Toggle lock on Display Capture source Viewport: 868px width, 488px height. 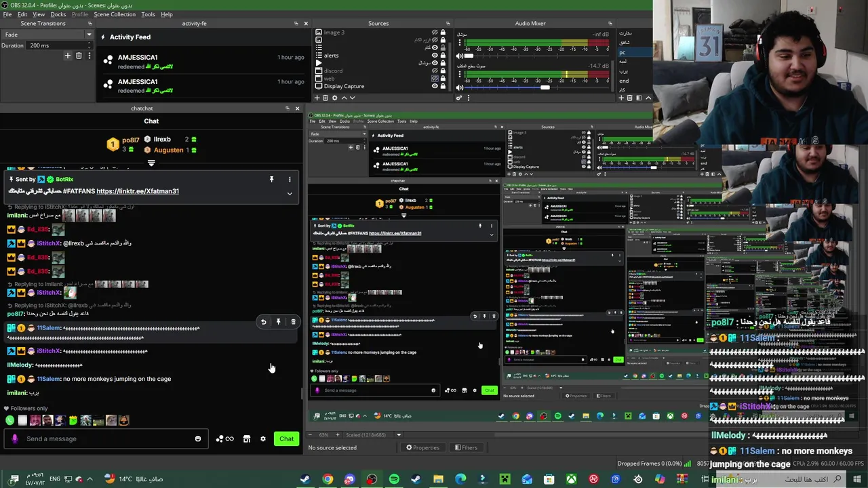pyautogui.click(x=443, y=86)
